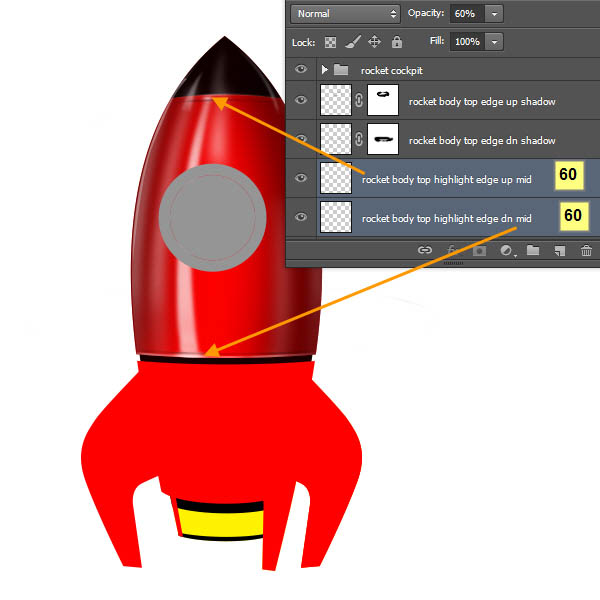Click the Opacity 60% value field
Image resolution: width=600 pixels, height=600 pixels.
(467, 14)
